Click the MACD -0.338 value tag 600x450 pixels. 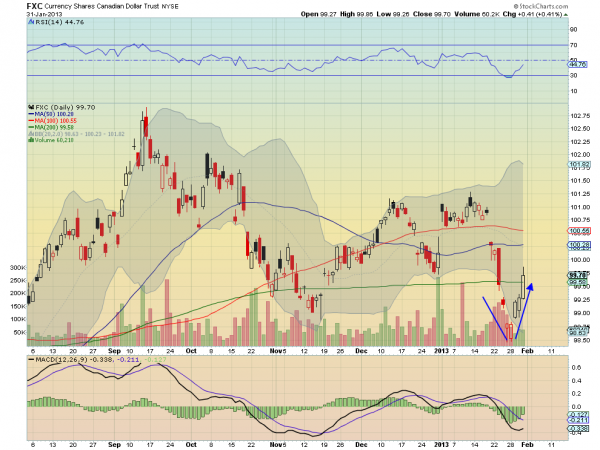(x=579, y=428)
